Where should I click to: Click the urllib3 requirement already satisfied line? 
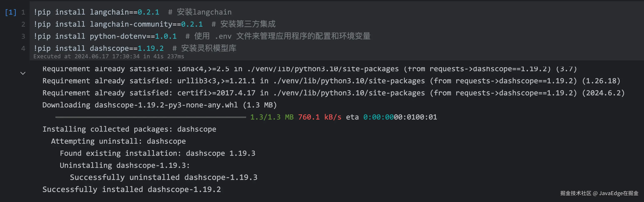pos(331,81)
